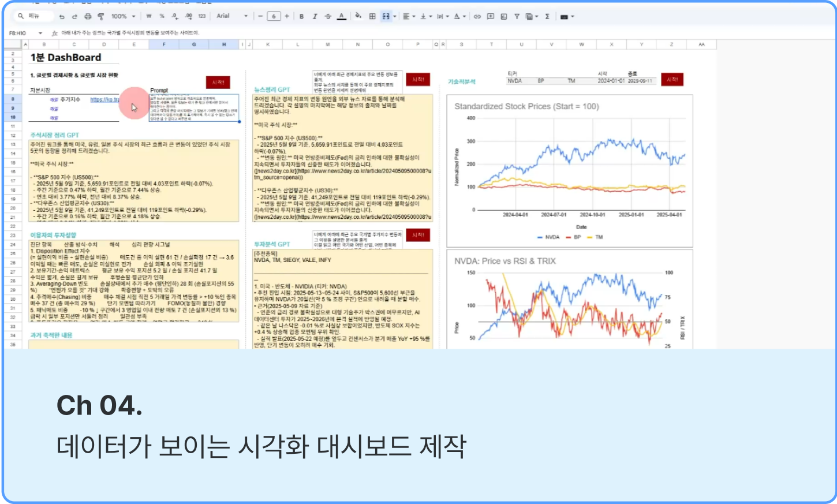Click the '투자분석 GPT' heading

[x=272, y=245]
